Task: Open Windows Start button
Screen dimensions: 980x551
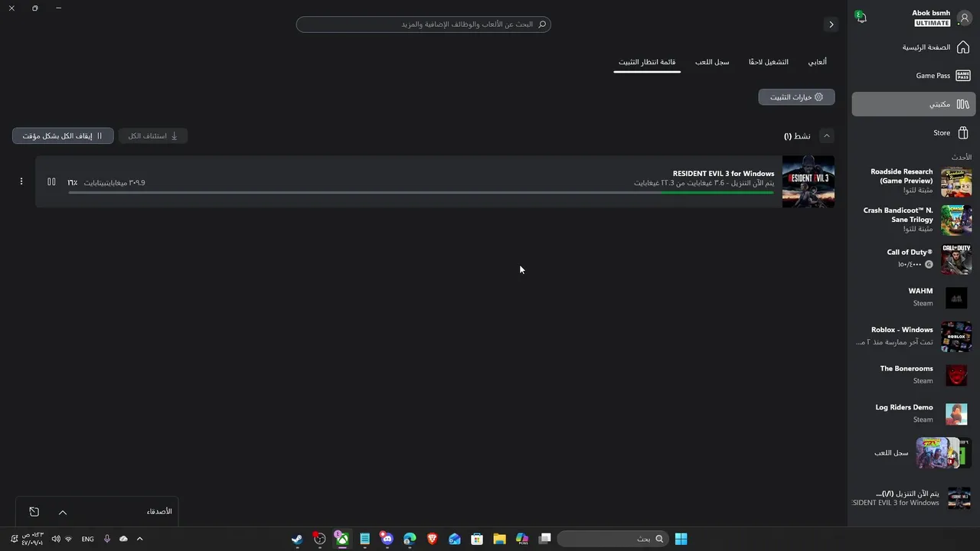Action: pos(681,539)
